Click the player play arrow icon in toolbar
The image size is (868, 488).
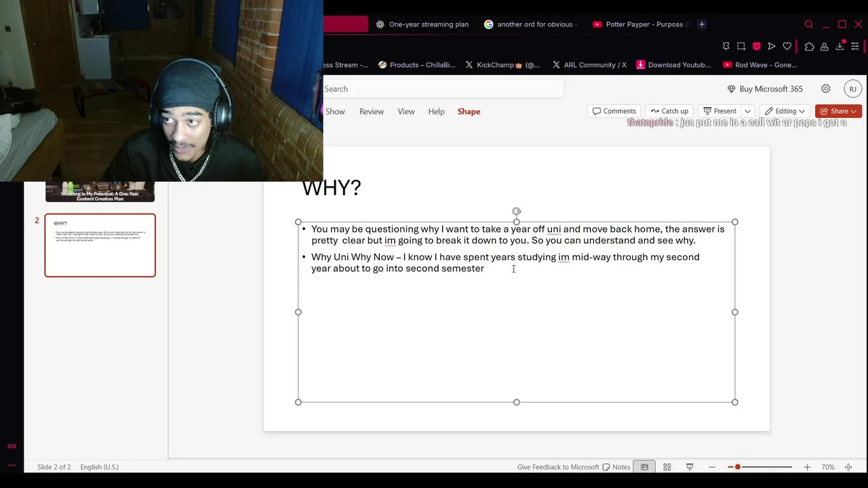tap(772, 46)
